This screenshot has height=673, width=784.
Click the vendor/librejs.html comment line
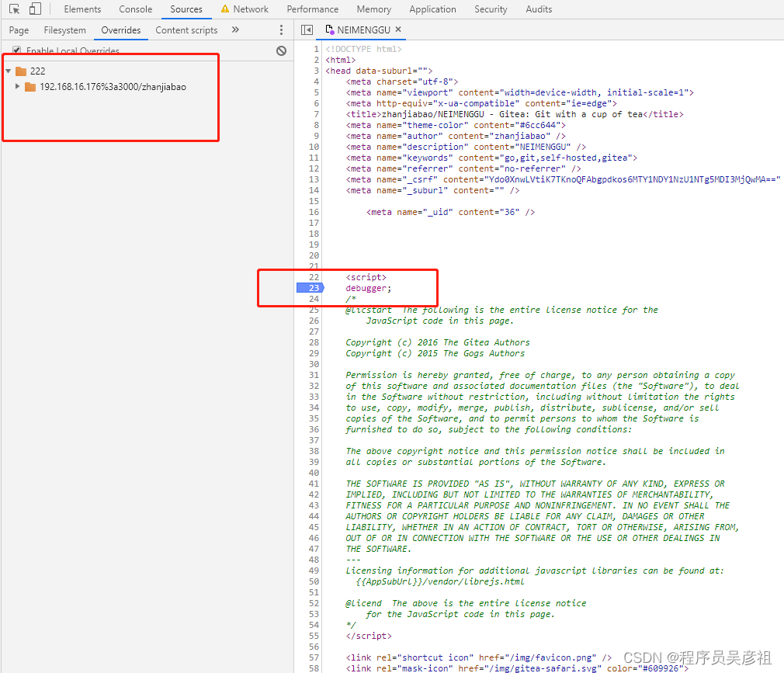[x=440, y=581]
